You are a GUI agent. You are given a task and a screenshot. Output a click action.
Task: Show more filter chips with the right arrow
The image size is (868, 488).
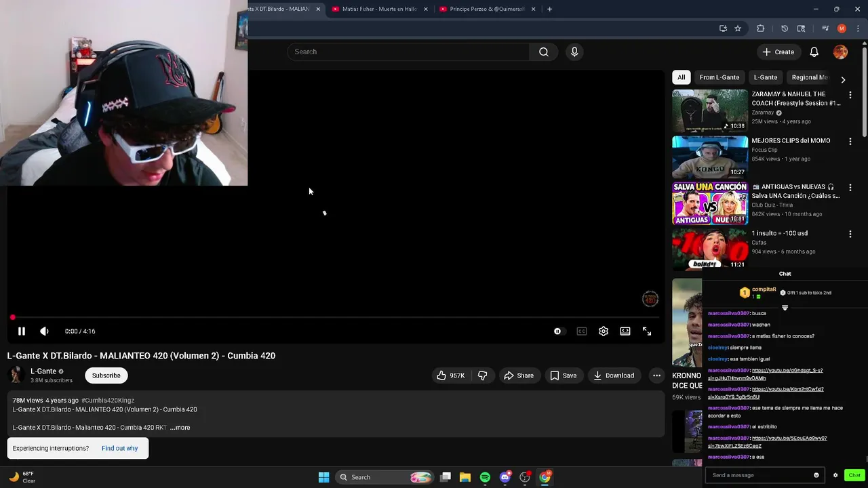click(x=843, y=79)
